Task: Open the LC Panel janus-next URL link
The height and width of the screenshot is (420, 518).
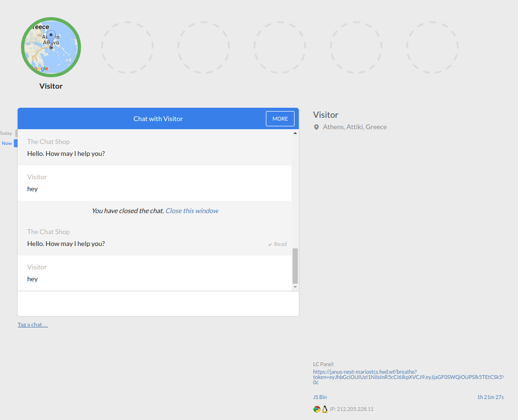Action: tap(408, 377)
